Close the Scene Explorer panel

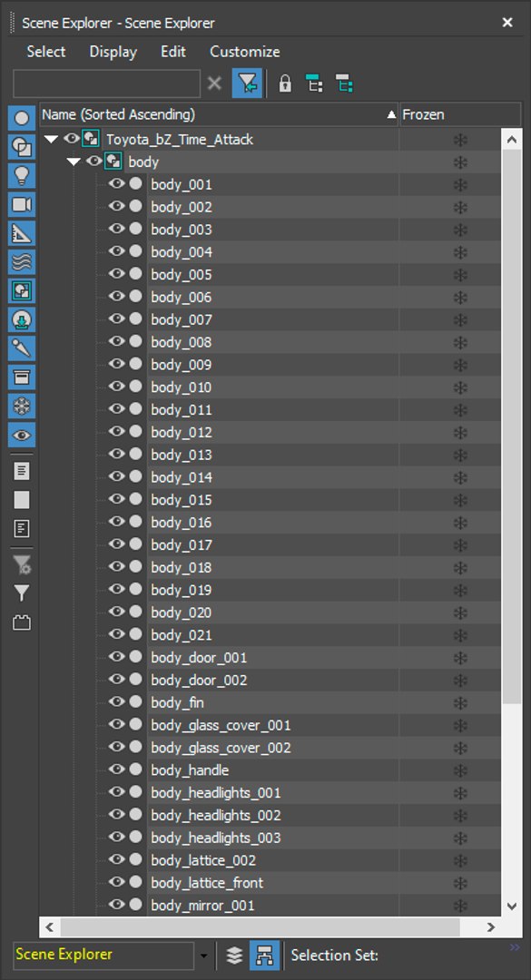[x=507, y=23]
